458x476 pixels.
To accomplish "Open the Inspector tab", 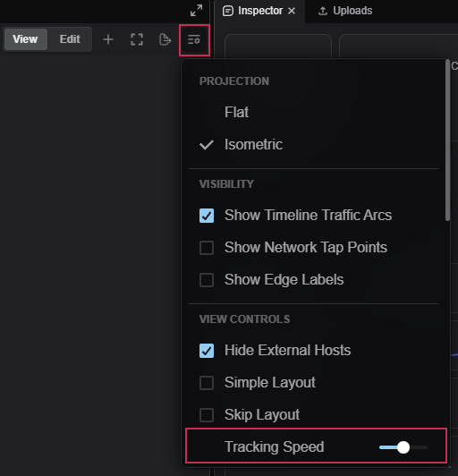I will click(260, 11).
